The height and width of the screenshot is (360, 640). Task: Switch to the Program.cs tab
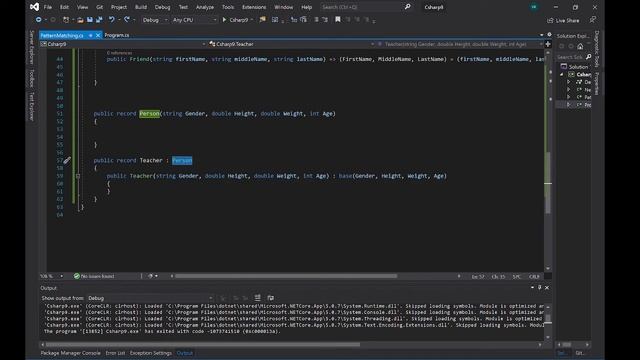tap(117, 36)
